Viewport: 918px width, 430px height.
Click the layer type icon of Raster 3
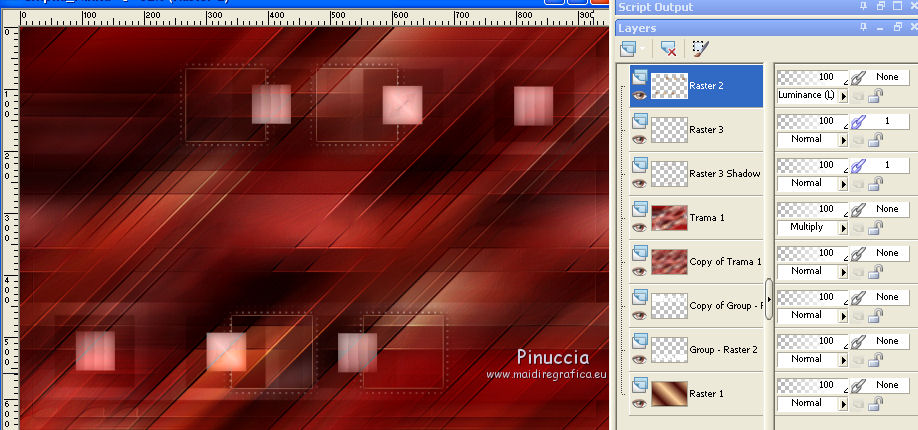tap(639, 120)
